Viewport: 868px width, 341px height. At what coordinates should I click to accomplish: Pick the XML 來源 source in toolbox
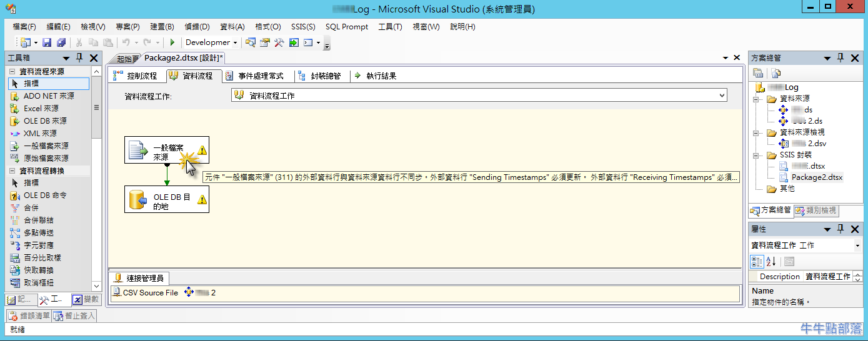tap(39, 134)
